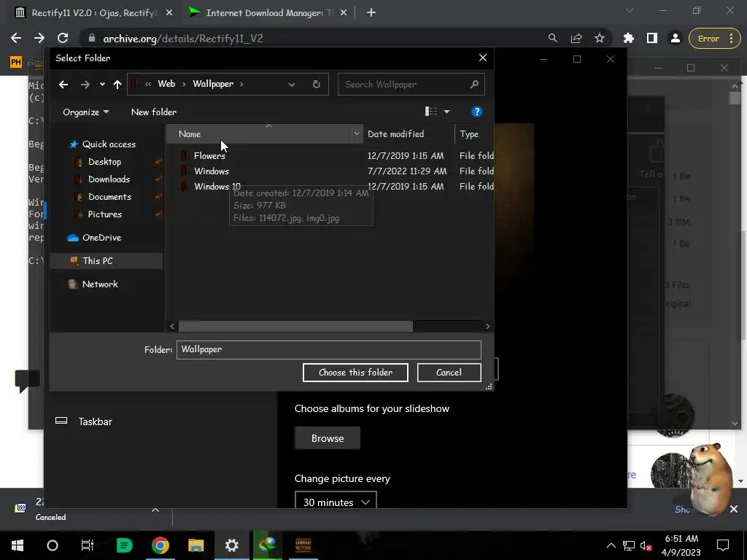Go back in the Select Folder dialog
This screenshot has width=747, height=560.
pyautogui.click(x=63, y=85)
